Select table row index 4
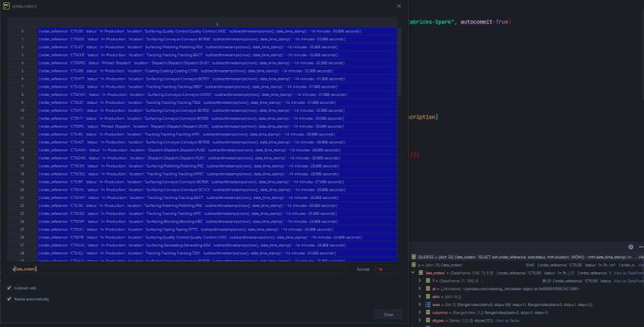644x327 pixels. pos(23,63)
